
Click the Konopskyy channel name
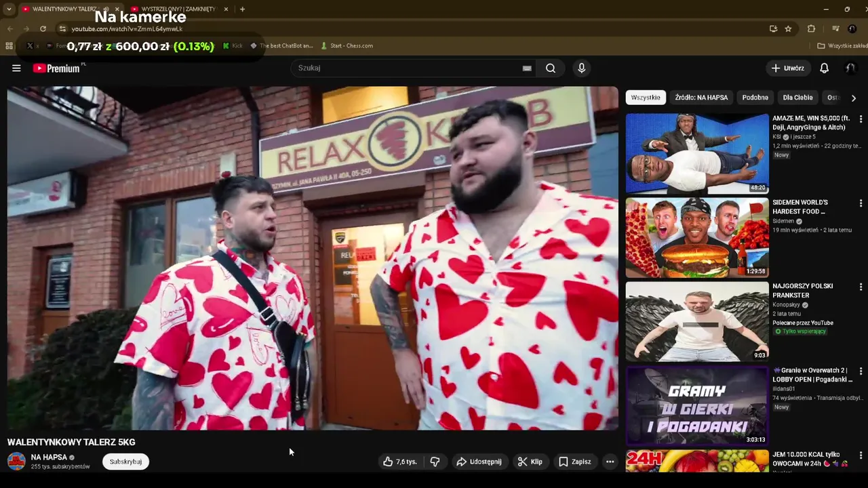click(787, 305)
